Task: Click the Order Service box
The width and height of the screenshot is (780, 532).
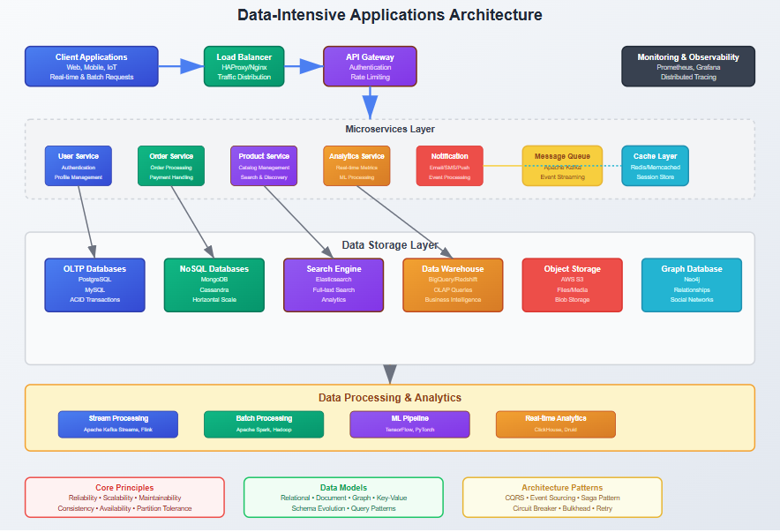Action: click(x=171, y=166)
